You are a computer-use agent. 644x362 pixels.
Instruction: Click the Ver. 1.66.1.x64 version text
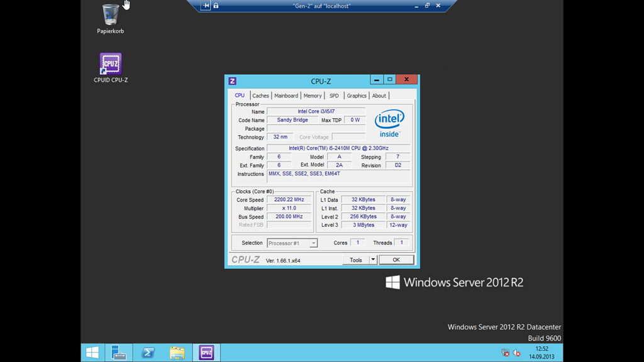283,261
